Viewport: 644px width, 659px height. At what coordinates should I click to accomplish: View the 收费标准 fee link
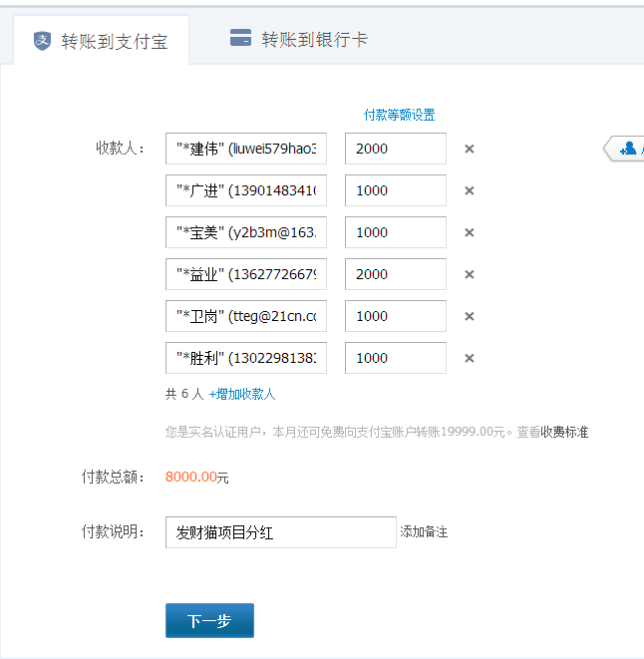pyautogui.click(x=564, y=432)
